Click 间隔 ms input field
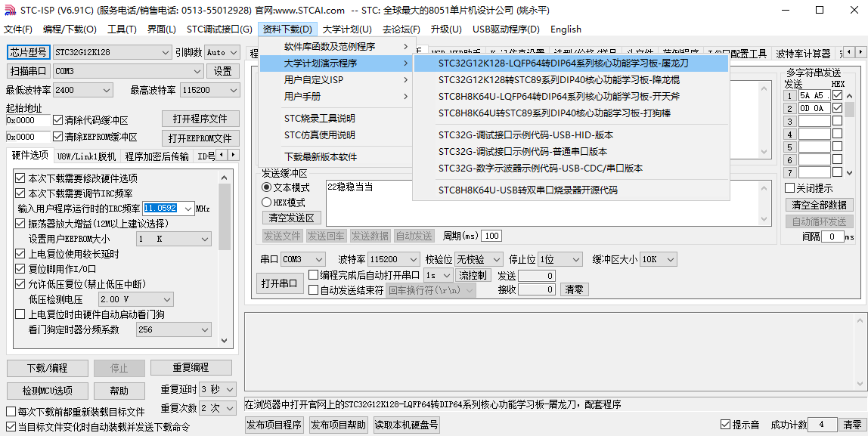 point(832,237)
